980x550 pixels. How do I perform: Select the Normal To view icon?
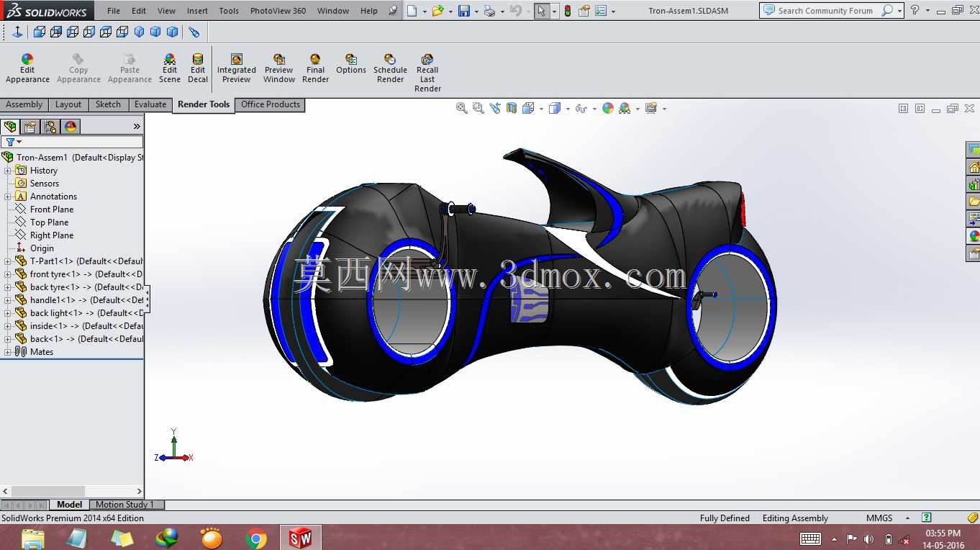coord(17,32)
